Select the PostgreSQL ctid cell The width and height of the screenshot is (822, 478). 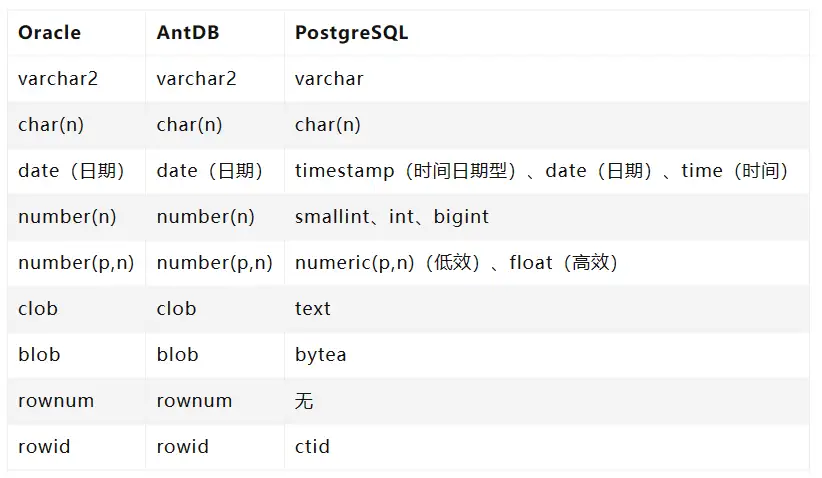[x=312, y=447]
